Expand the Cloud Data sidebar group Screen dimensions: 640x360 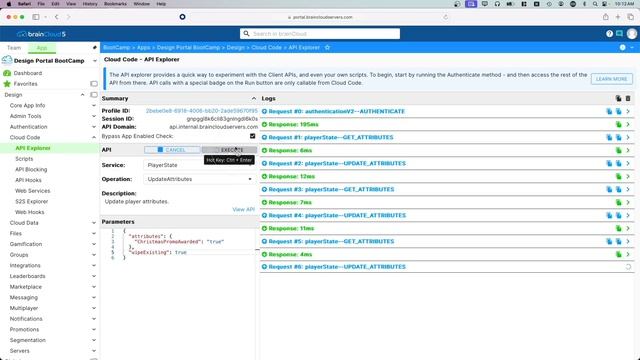94,223
